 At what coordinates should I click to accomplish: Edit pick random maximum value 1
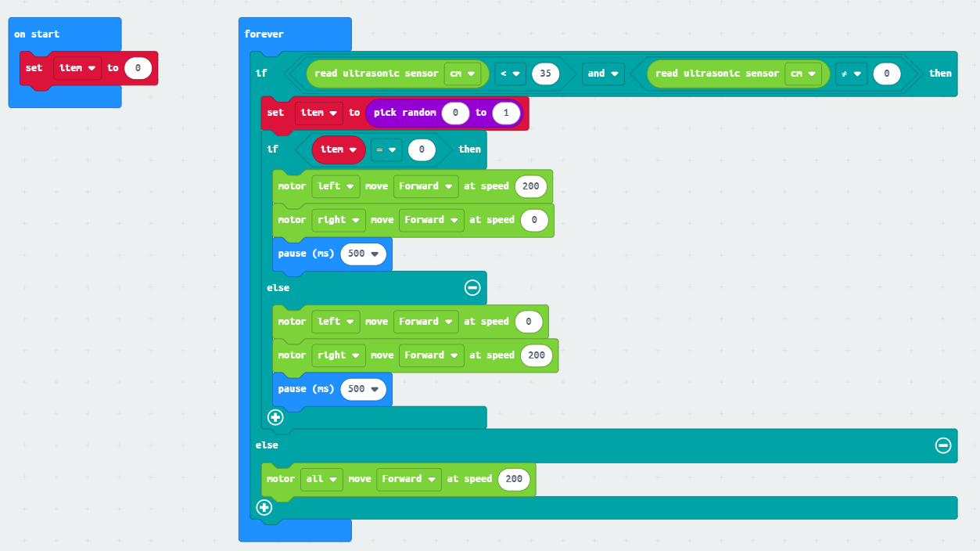[506, 113]
